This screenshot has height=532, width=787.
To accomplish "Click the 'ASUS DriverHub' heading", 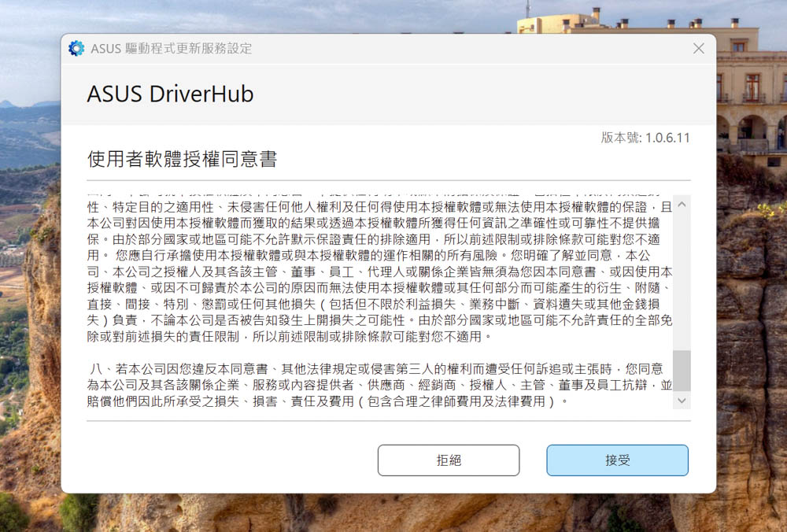I will click(170, 94).
